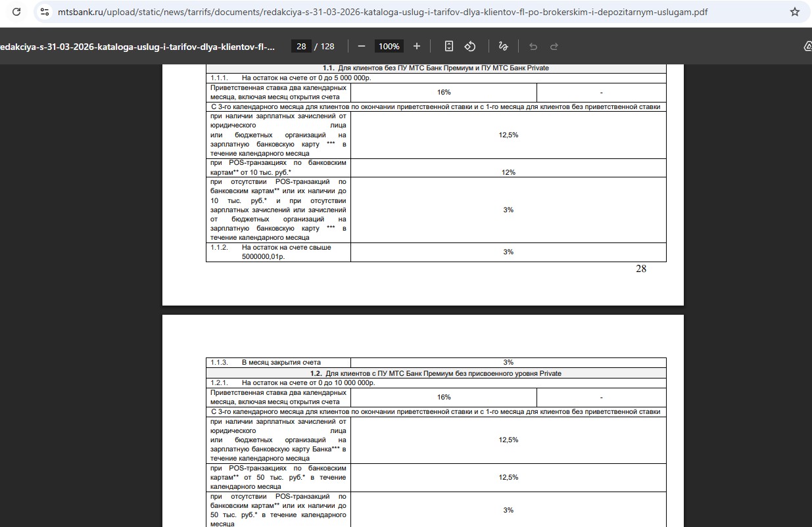The height and width of the screenshot is (527, 812).
Task: Open site information icon in address bar
Action: tap(45, 12)
